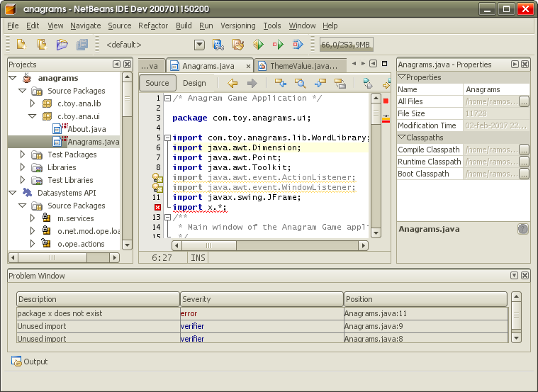Click the Problem Window scrollbar thumb
The width and height of the screenshot is (538, 392).
516,315
